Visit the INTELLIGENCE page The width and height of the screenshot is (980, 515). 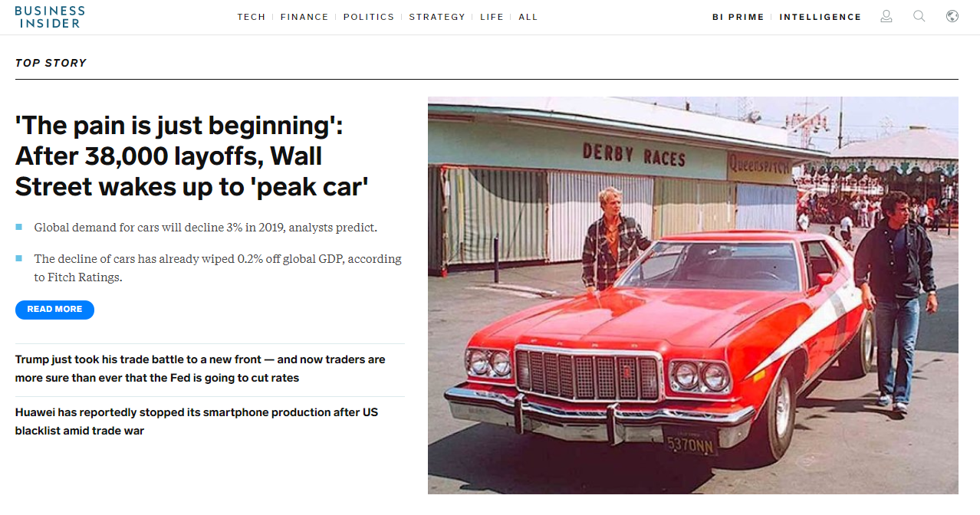tap(821, 17)
